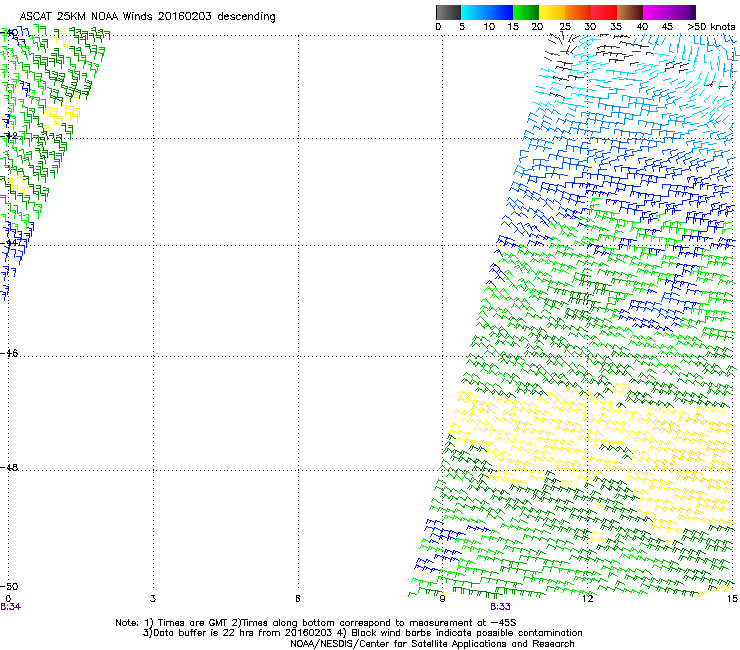Click the '20' label under the color legend
Viewport: 740px width, 650px height.
(x=538, y=27)
